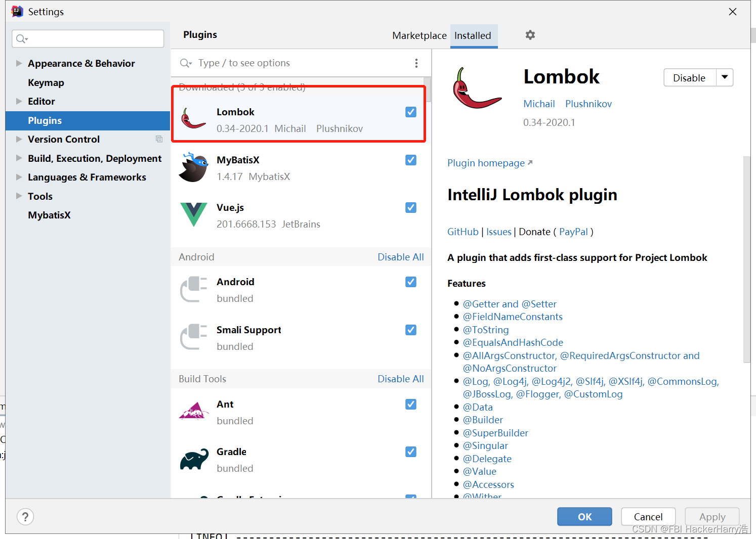Viewport: 756px width, 539px height.
Task: Click the magnifier icon in plugin search field
Action: (x=186, y=63)
